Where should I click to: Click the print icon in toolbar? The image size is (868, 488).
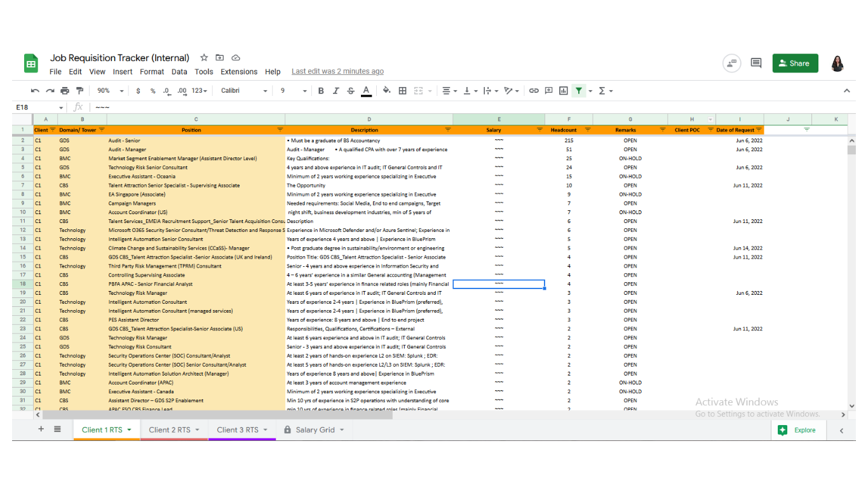65,91
